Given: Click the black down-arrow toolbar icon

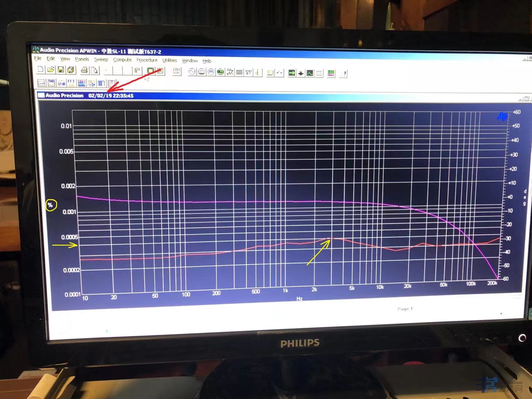Looking at the screenshot, I should (301, 74).
